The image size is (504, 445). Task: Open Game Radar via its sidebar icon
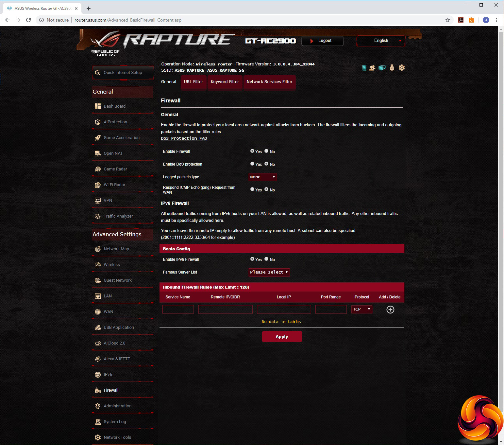(x=97, y=169)
